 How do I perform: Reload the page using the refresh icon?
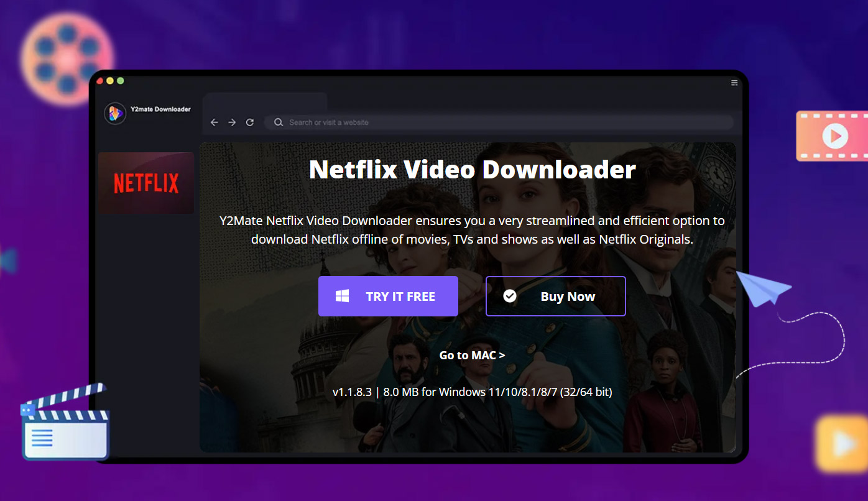click(x=250, y=122)
